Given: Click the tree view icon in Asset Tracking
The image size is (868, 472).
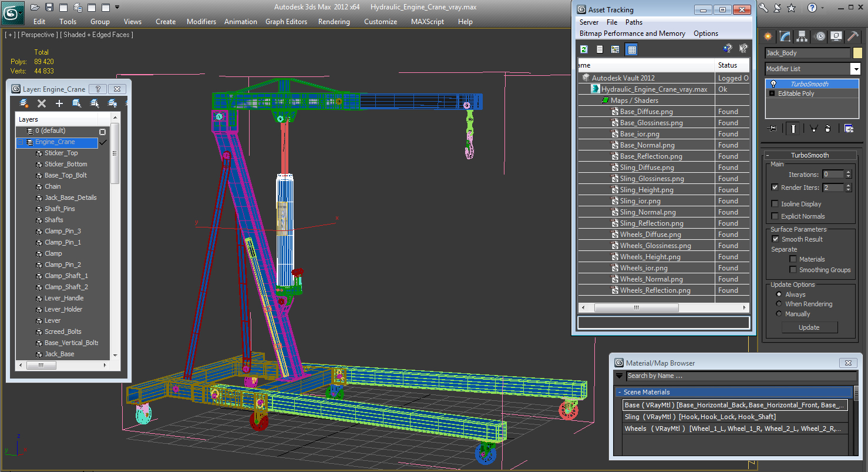Looking at the screenshot, I should (x=615, y=49).
